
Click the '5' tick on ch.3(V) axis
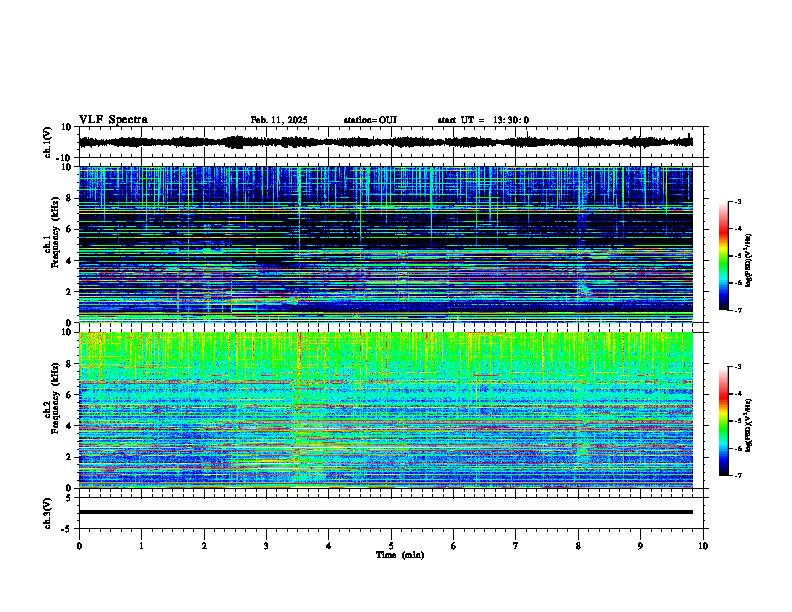70,498
